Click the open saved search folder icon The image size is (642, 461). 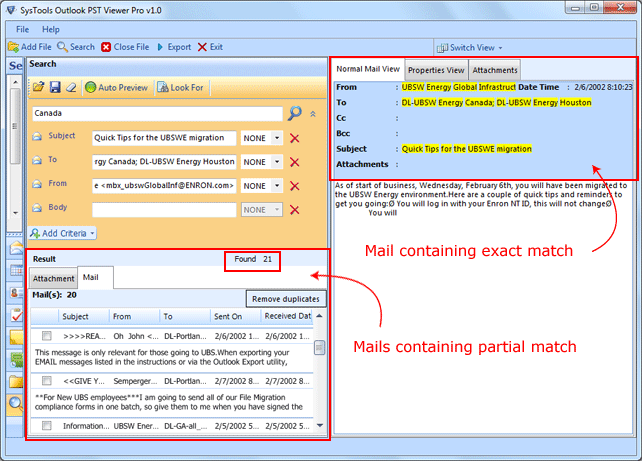click(39, 87)
